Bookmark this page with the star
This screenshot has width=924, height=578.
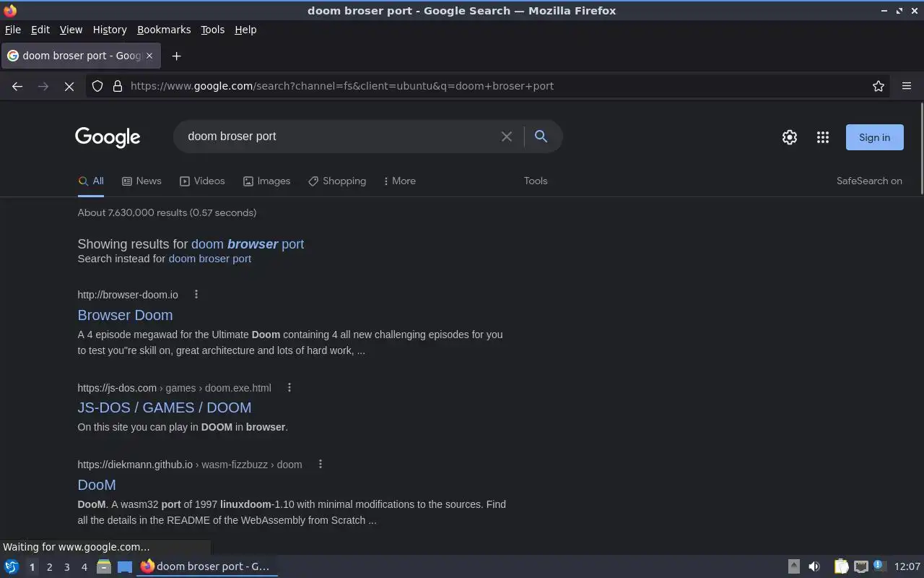(x=879, y=86)
